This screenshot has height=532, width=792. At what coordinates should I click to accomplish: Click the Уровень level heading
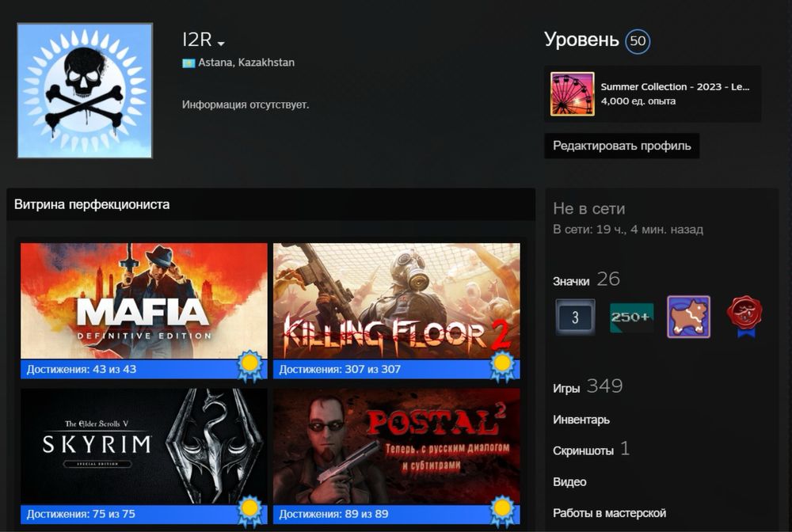point(581,40)
